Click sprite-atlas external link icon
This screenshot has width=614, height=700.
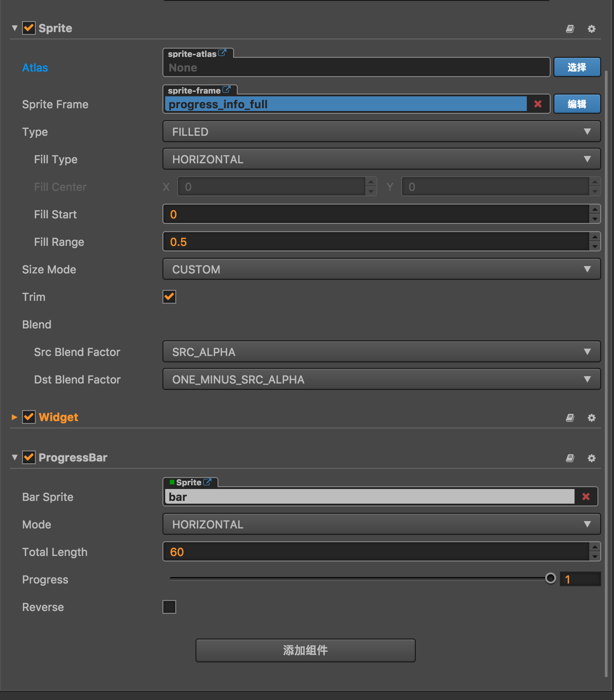point(223,53)
